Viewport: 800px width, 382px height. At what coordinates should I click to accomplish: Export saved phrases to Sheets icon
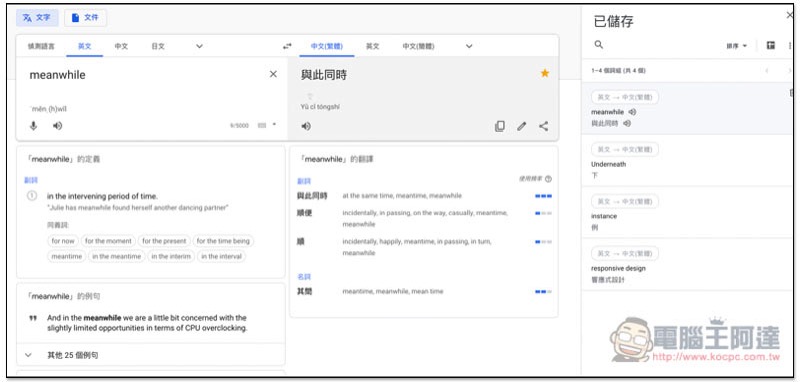coord(771,45)
